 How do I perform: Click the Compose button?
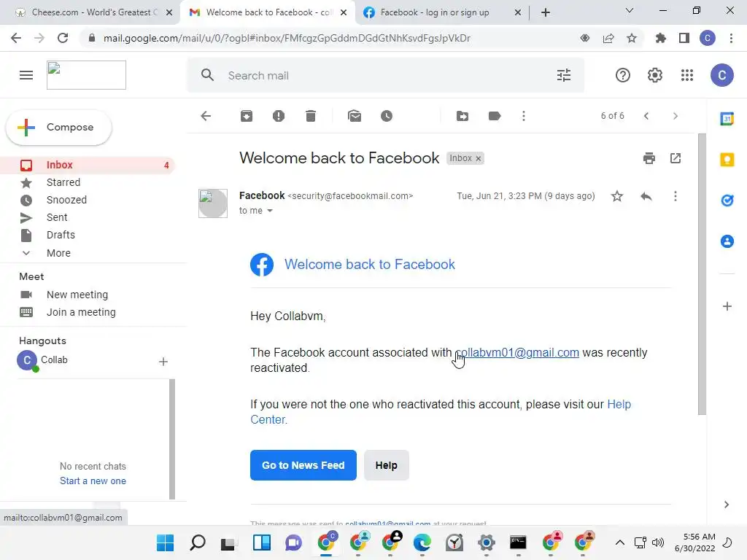[x=58, y=127]
